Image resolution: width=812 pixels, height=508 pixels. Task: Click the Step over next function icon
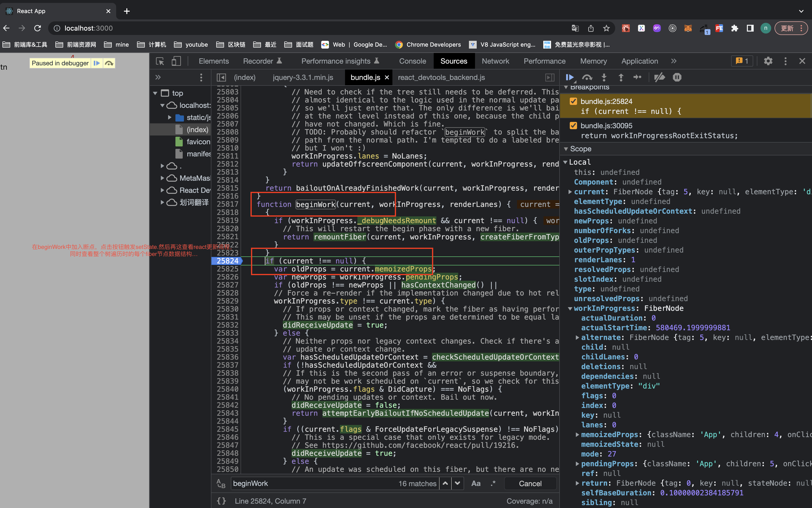click(587, 78)
